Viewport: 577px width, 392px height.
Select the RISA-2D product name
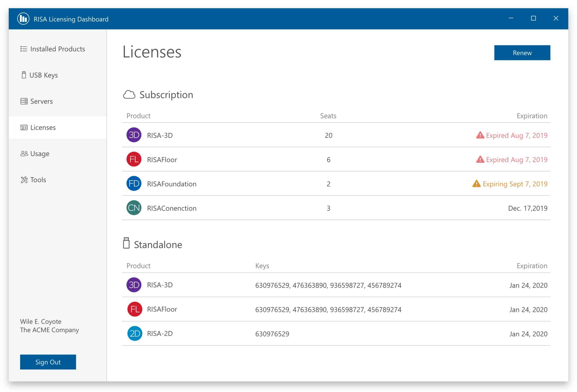(160, 334)
